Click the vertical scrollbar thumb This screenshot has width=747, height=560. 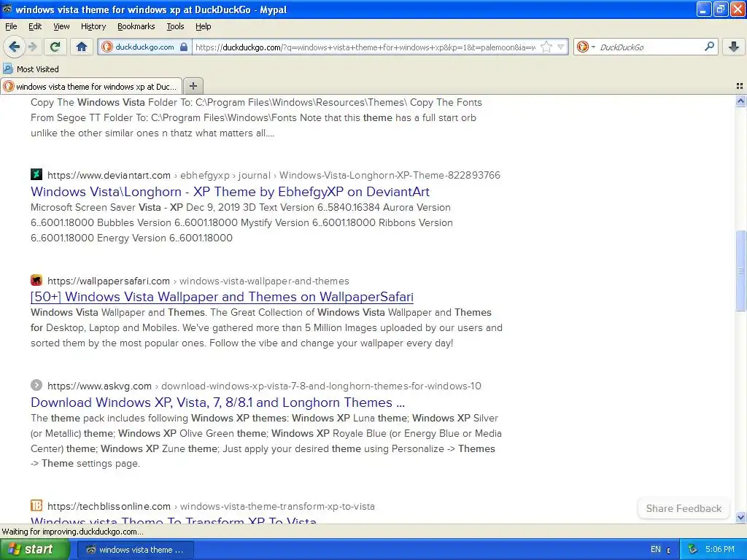(x=740, y=271)
